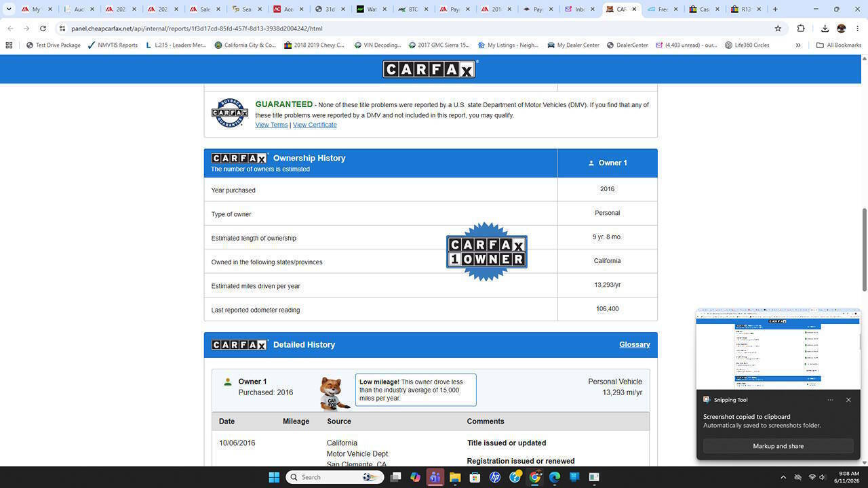
Task: Click the address bar URL field
Action: coord(420,28)
